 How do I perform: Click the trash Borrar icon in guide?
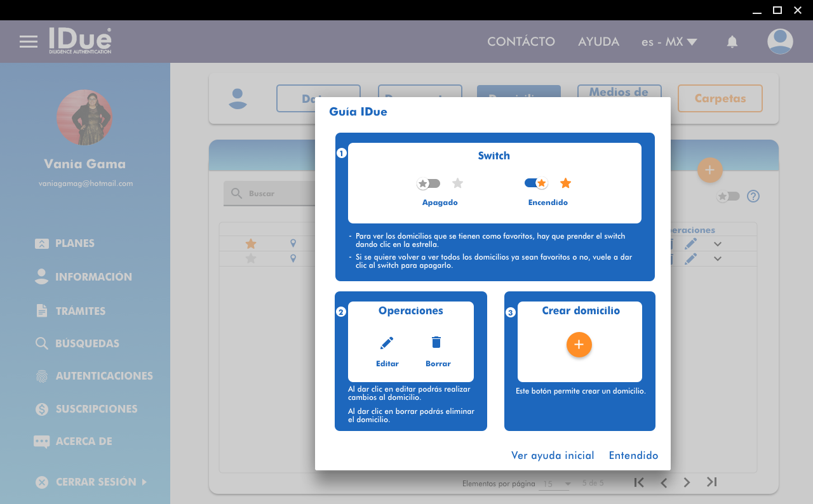(x=436, y=343)
